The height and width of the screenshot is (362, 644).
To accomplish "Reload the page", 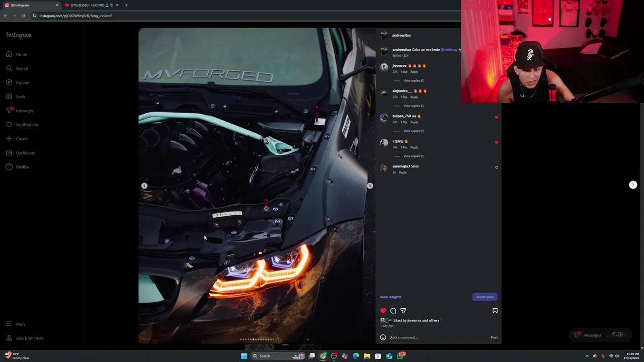I will click(x=23, y=16).
